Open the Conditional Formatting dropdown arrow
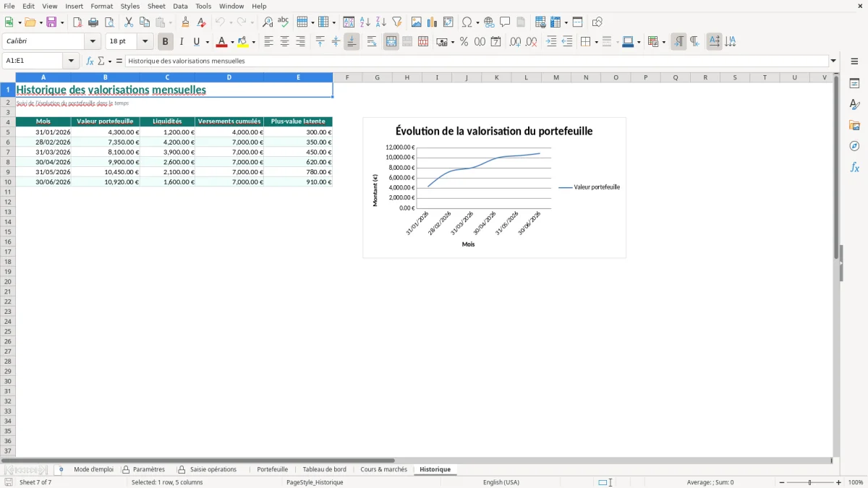The width and height of the screenshot is (868, 488). point(663,42)
